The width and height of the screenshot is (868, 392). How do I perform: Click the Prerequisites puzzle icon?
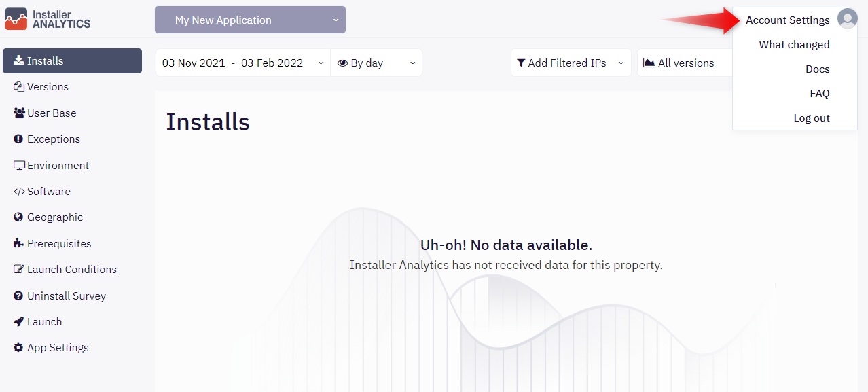(18, 244)
